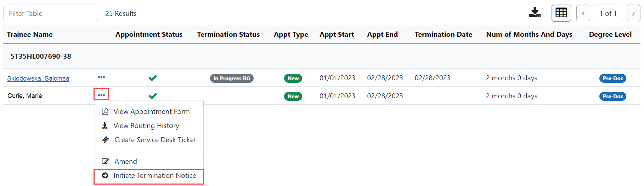This screenshot has width=644, height=186.
Task: Sort by Appt Type column header
Action: 291,34
